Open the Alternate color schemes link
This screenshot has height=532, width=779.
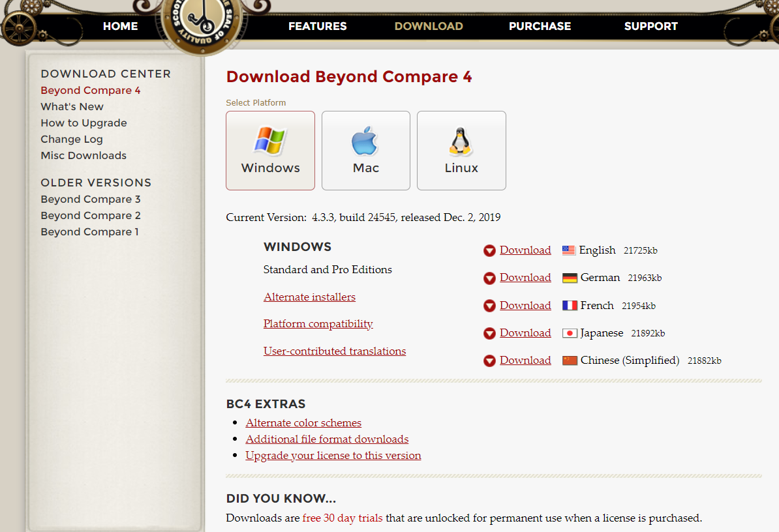click(x=303, y=423)
